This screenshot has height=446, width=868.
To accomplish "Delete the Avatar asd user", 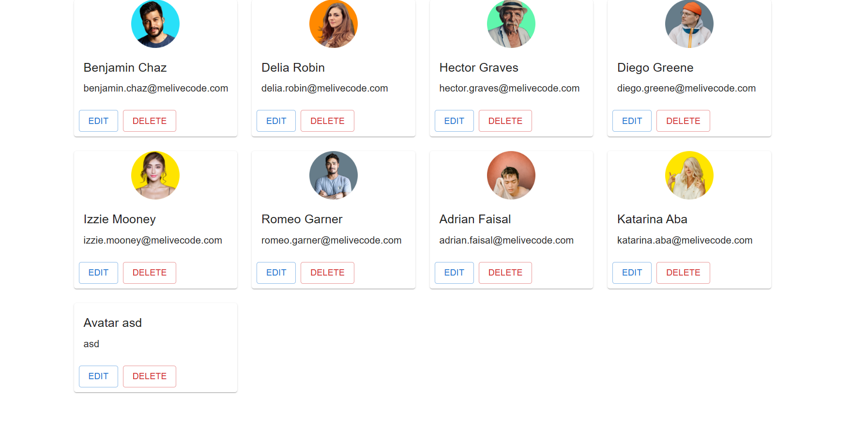I will 150,376.
